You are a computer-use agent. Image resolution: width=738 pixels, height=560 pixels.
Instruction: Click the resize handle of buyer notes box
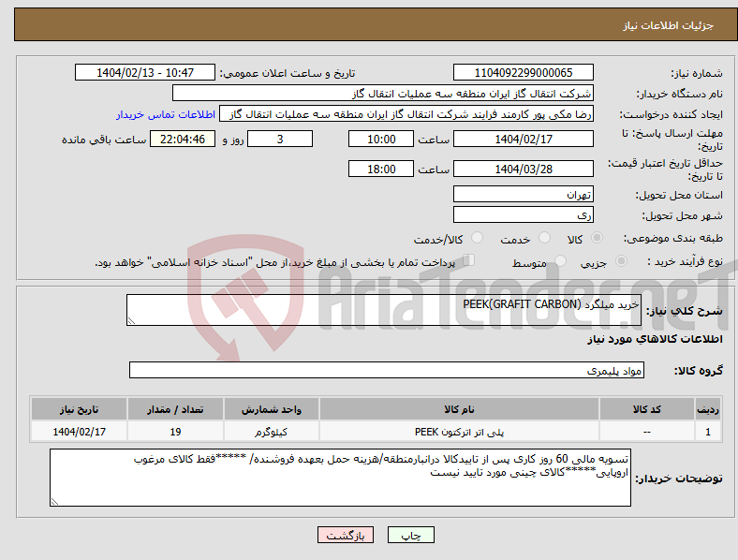pos(54,502)
